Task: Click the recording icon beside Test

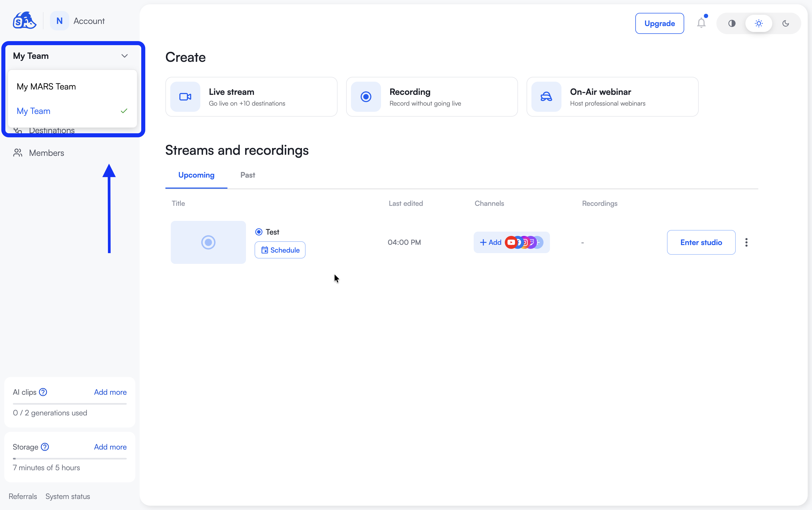Action: (x=259, y=232)
